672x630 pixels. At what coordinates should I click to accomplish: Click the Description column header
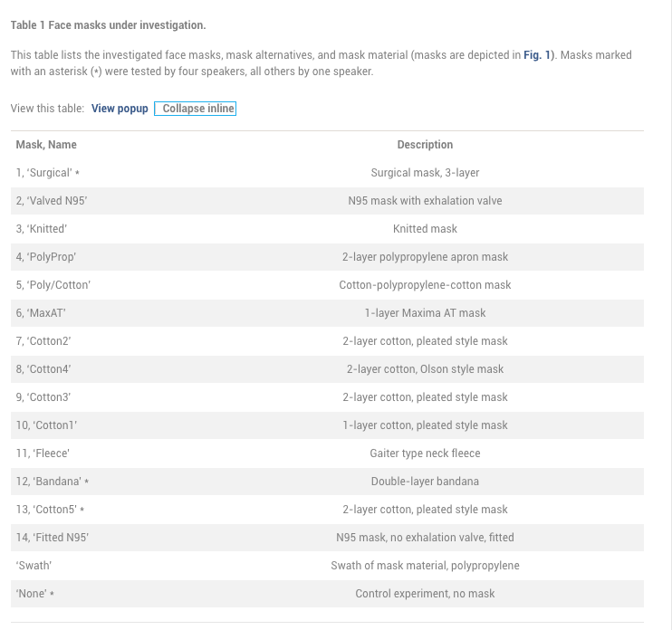pos(425,145)
